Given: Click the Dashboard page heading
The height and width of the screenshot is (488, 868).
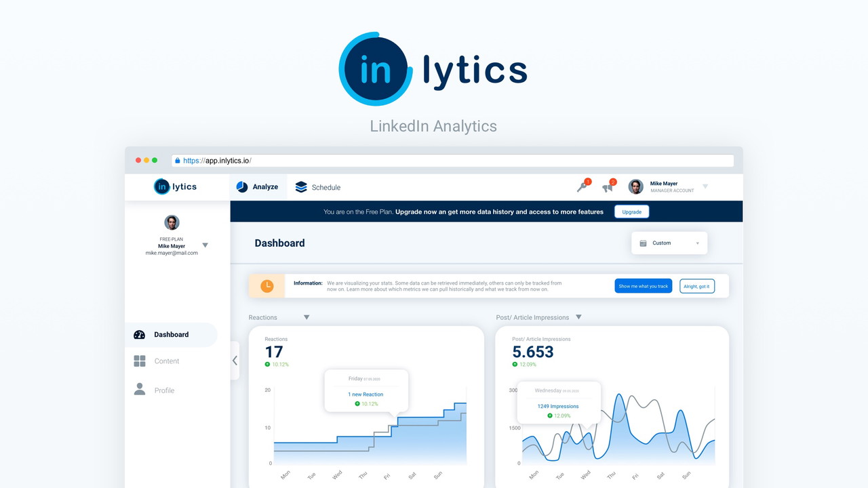Looking at the screenshot, I should coord(279,243).
